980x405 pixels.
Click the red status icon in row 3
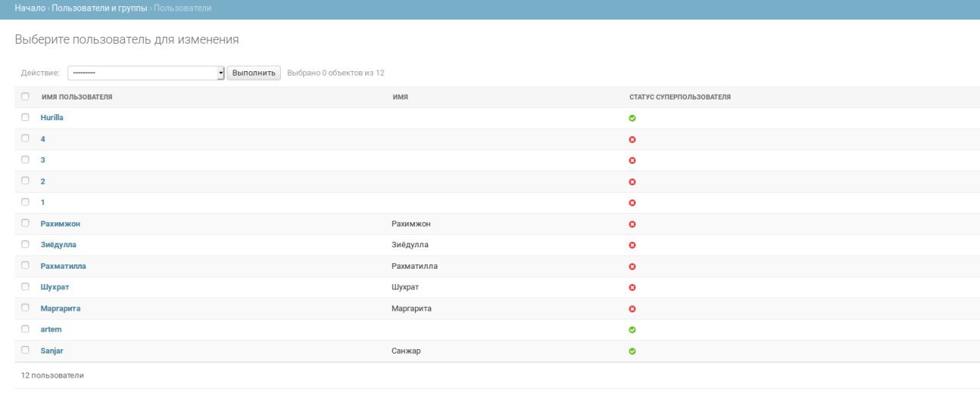pos(632,161)
